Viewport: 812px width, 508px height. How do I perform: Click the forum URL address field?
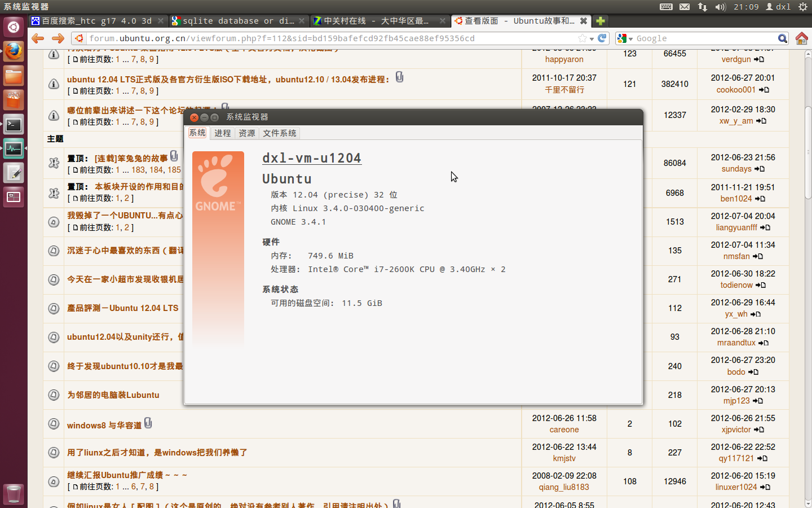332,38
